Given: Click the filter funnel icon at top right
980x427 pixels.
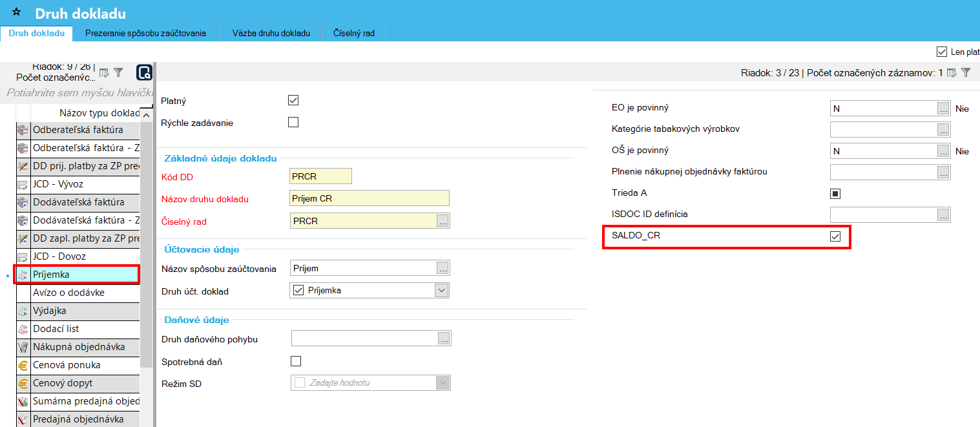Looking at the screenshot, I should (x=966, y=73).
